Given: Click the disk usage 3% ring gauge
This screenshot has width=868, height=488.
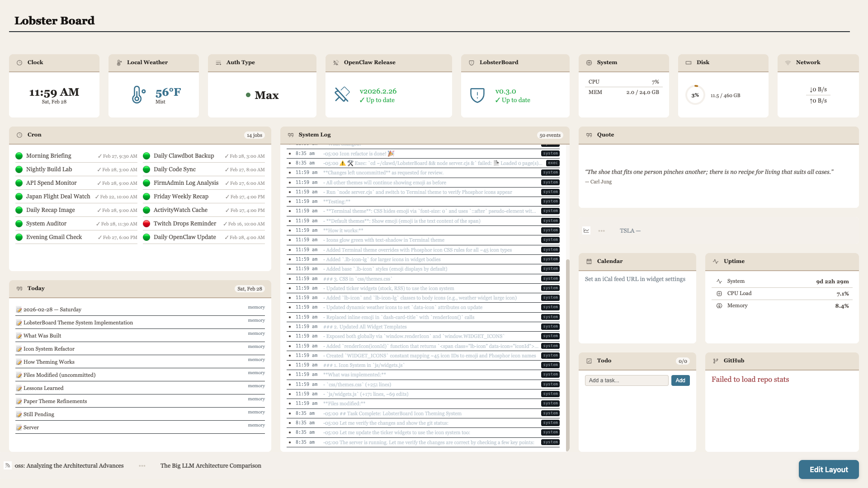Looking at the screenshot, I should point(695,95).
